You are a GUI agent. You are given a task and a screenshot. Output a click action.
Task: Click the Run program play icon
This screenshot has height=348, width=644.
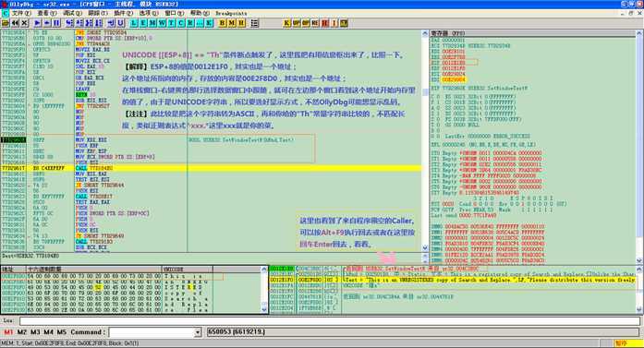click(x=37, y=23)
